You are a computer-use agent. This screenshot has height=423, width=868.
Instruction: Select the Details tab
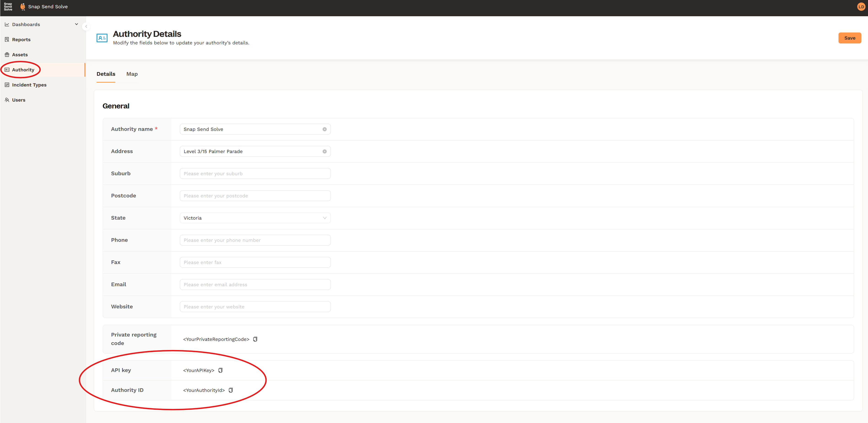pyautogui.click(x=106, y=74)
